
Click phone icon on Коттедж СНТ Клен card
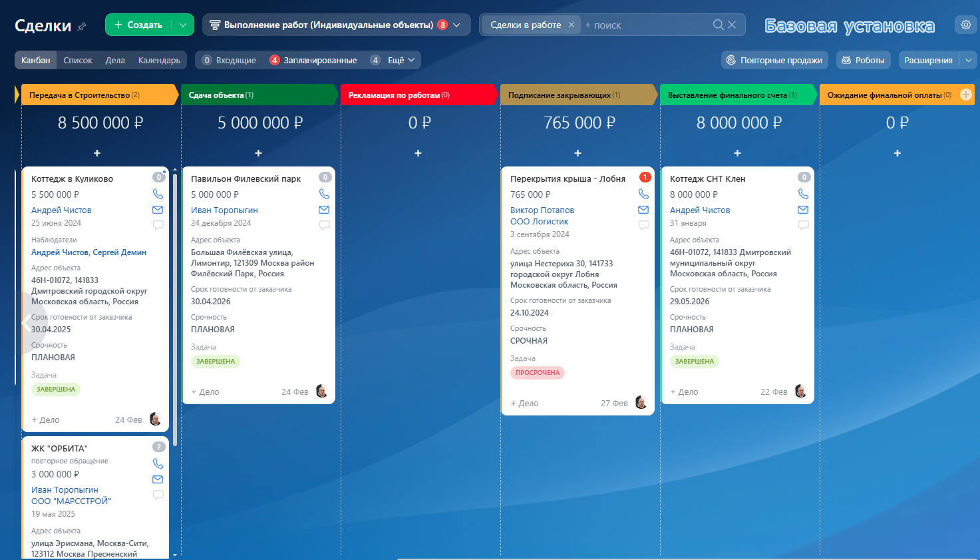point(803,194)
